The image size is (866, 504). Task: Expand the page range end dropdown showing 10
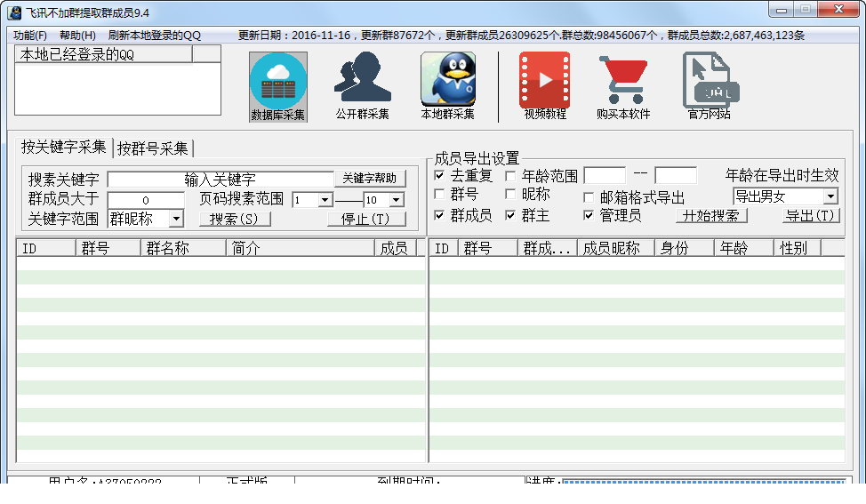point(396,200)
